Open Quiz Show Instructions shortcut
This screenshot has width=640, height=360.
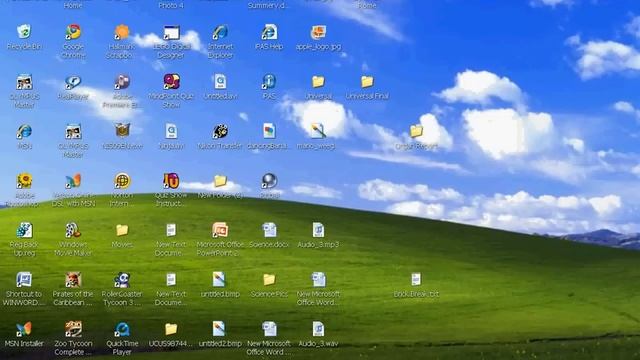[171, 181]
